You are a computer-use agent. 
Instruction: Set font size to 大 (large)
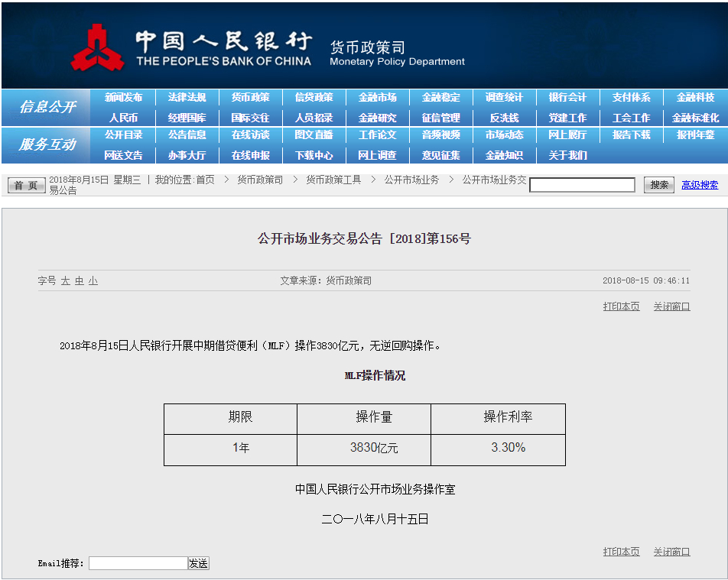(66, 281)
